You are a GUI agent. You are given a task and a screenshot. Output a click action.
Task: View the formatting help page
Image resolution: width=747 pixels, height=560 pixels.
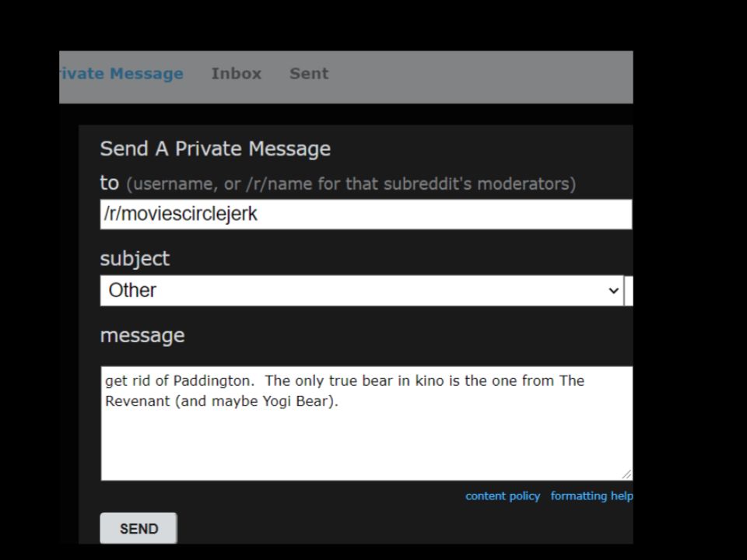click(591, 495)
